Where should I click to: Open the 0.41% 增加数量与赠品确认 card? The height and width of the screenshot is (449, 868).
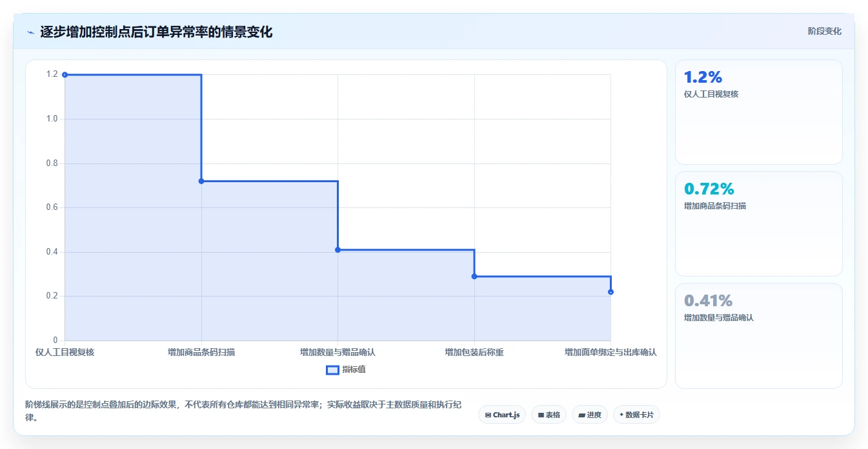[759, 336]
